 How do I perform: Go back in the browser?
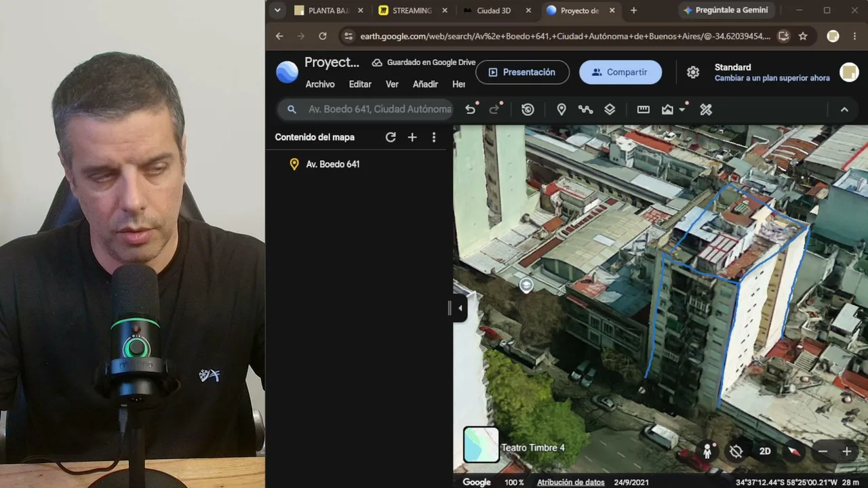tap(279, 36)
